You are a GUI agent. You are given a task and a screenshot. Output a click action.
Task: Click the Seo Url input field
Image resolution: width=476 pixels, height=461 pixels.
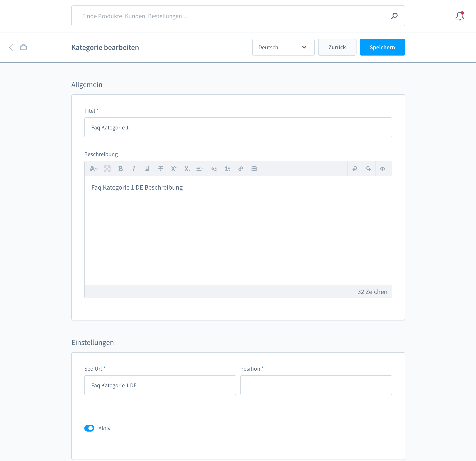tap(160, 385)
